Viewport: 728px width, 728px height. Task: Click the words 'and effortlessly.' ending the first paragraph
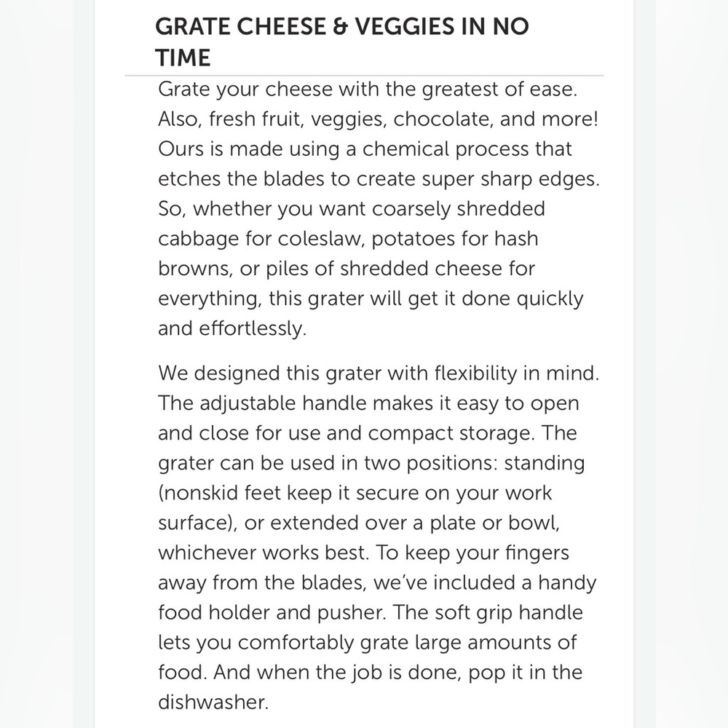[x=232, y=328]
